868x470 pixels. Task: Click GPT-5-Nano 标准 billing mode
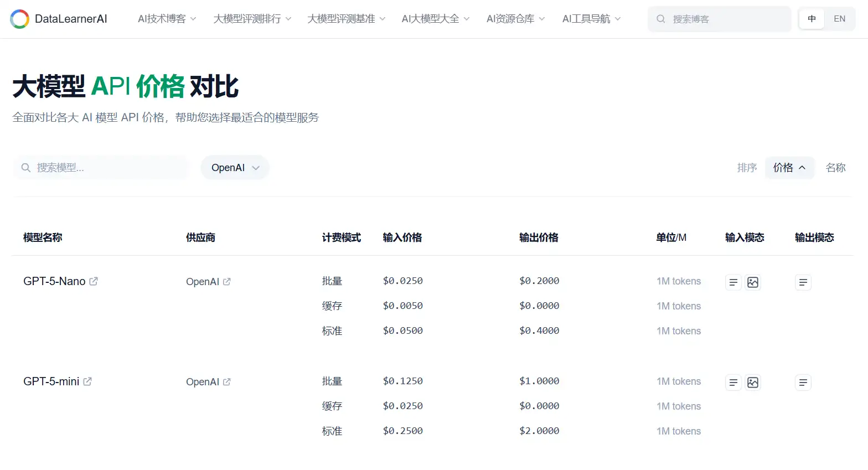pos(332,331)
